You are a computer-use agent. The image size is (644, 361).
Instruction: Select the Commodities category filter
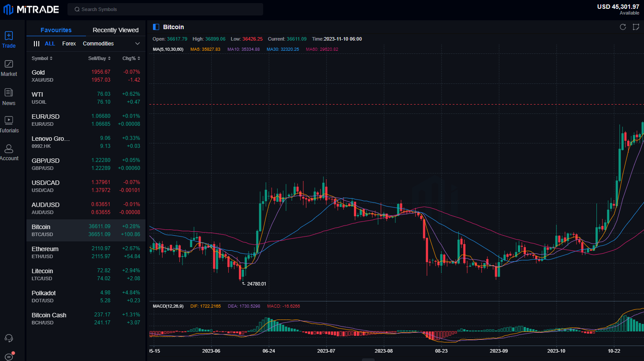click(98, 44)
